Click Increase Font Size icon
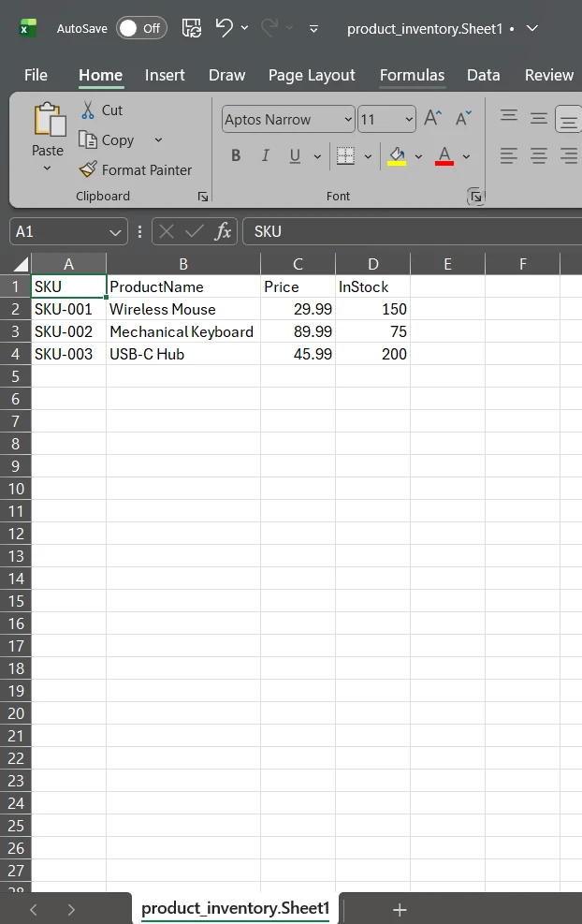This screenshot has width=582, height=924. click(432, 119)
